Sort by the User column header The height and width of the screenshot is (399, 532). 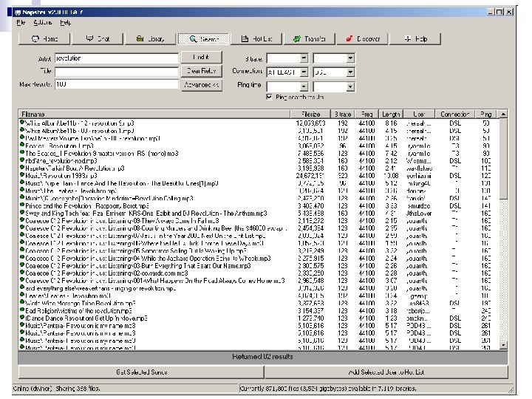click(419, 115)
